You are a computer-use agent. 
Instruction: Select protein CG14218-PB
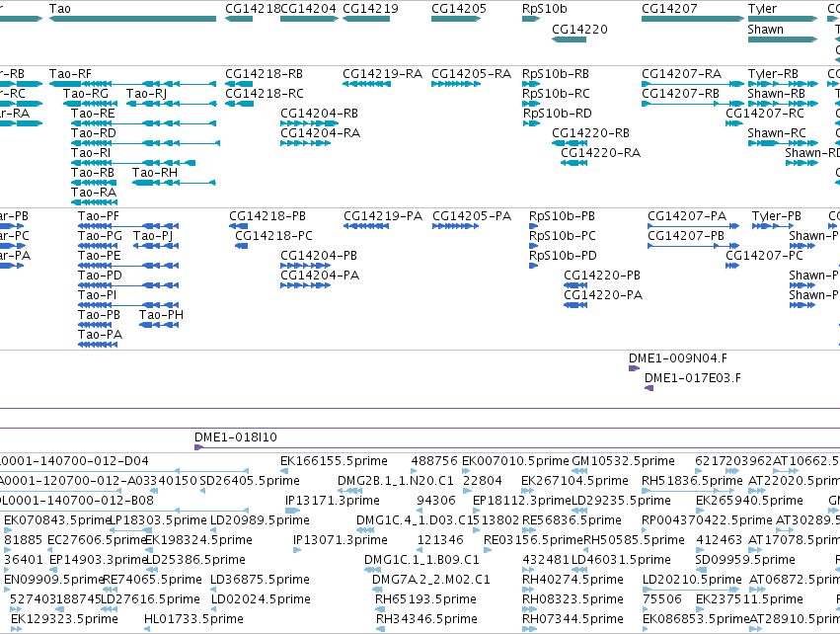pos(238,226)
